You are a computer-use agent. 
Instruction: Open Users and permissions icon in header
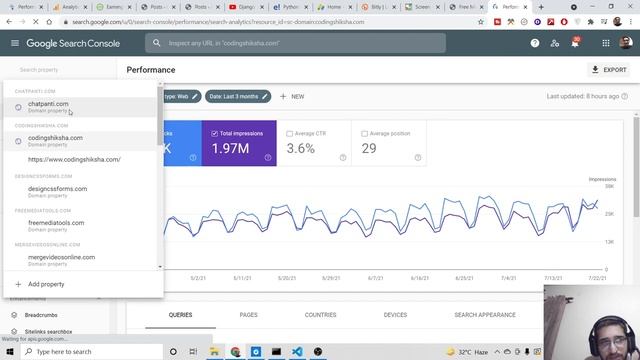coord(555,43)
